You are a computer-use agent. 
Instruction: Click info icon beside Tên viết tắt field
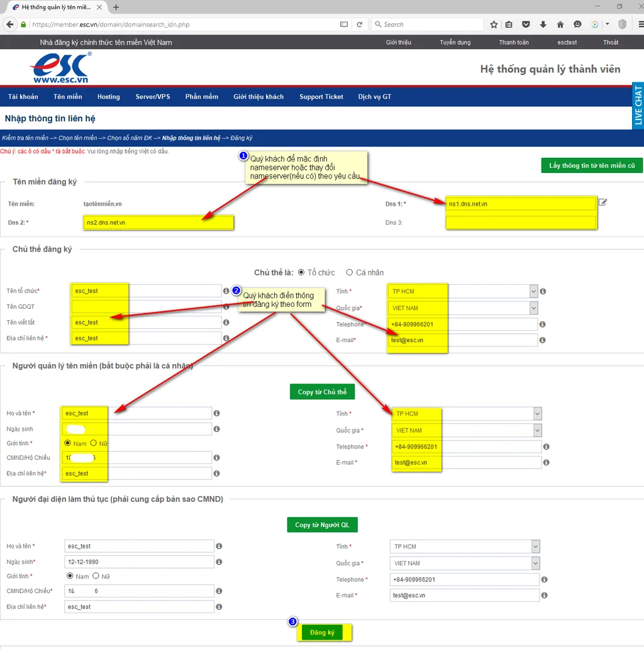(x=226, y=322)
